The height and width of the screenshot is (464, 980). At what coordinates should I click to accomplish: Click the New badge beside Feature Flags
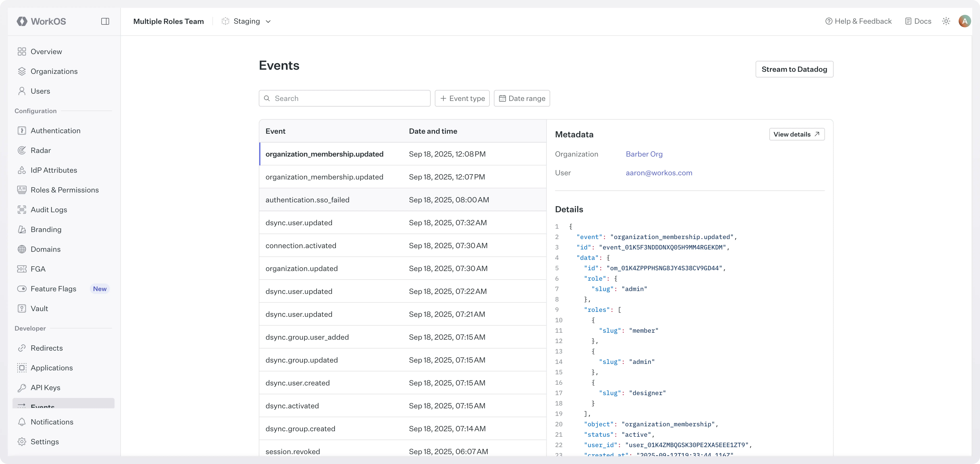(x=100, y=289)
